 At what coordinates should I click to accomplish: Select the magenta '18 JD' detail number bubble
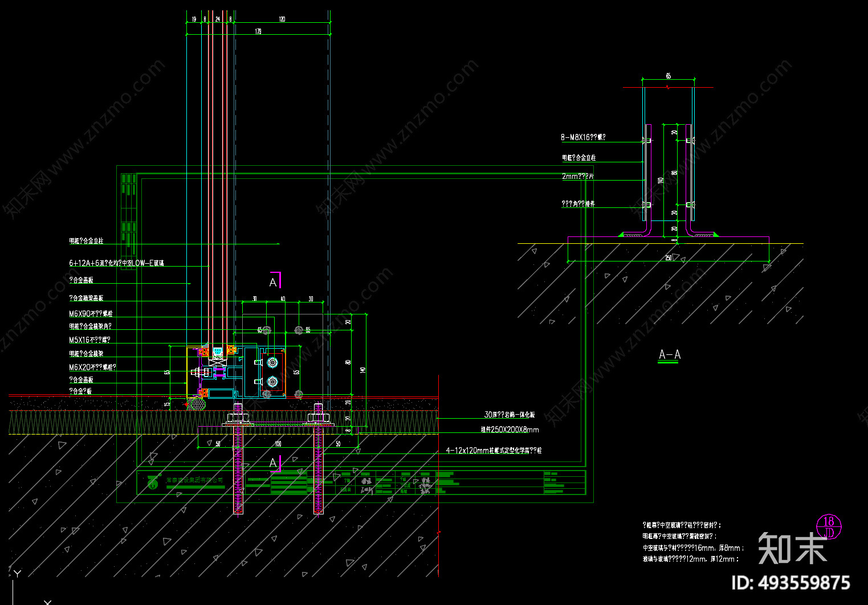click(829, 526)
